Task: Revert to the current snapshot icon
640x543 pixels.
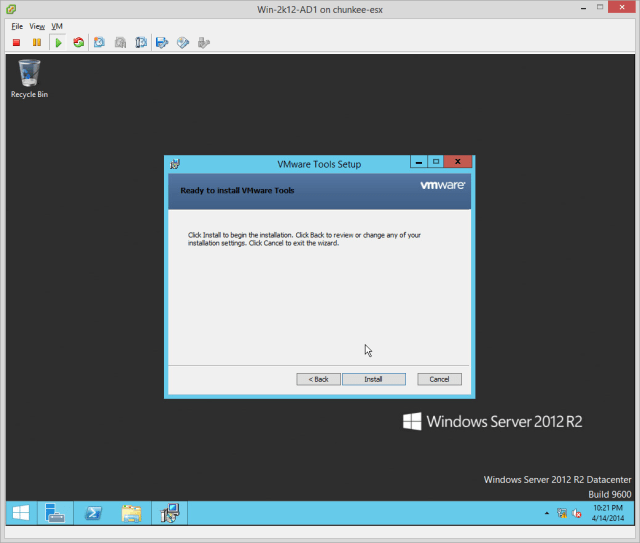Action: point(120,42)
